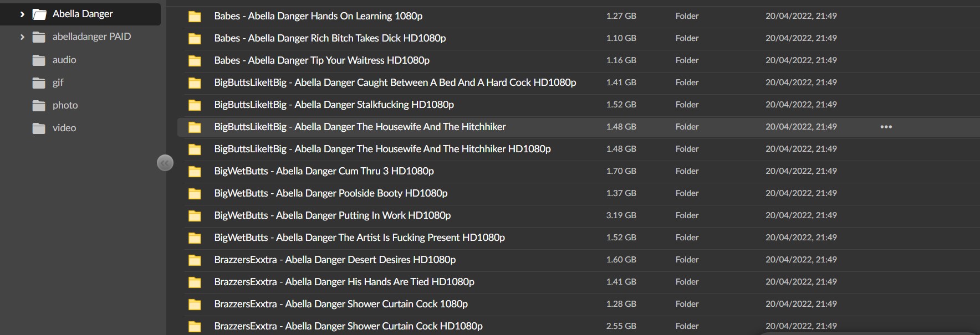Select the row sized 2.55 GB
Viewport: 980px width, 335px height.
click(x=621, y=326)
